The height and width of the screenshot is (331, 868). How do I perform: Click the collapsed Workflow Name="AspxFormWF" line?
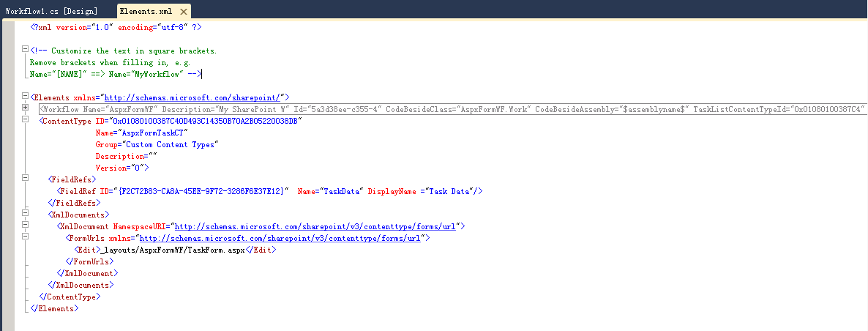453,110
